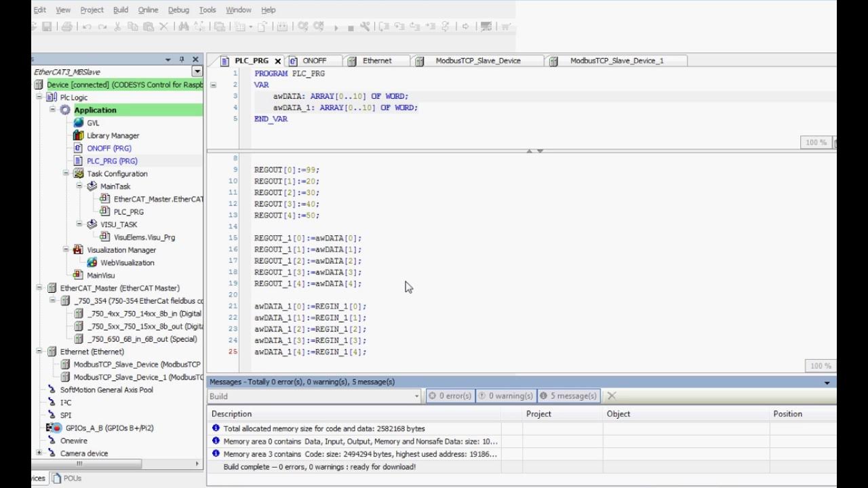The height and width of the screenshot is (488, 868).
Task: Collapse the Application tree node
Action: coord(52,110)
